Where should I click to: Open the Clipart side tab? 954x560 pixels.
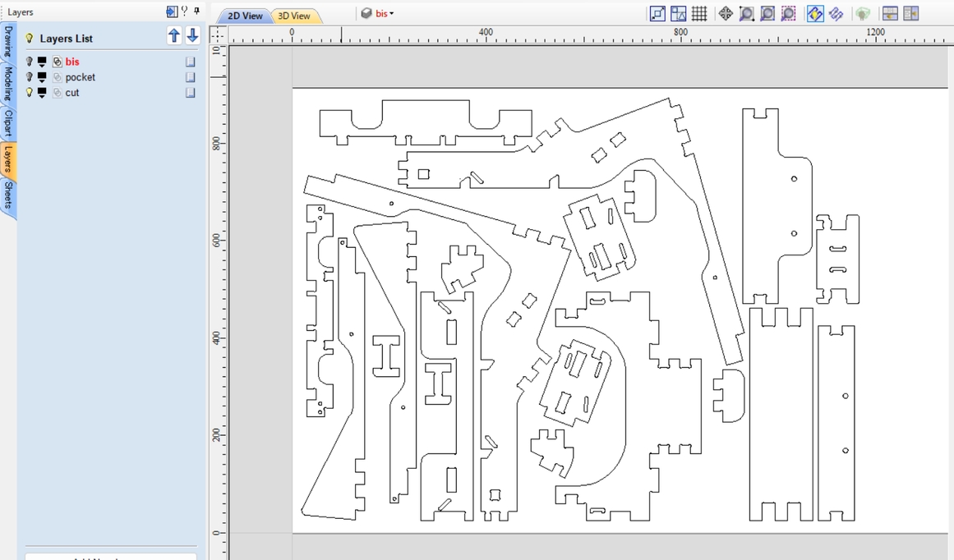click(x=8, y=122)
